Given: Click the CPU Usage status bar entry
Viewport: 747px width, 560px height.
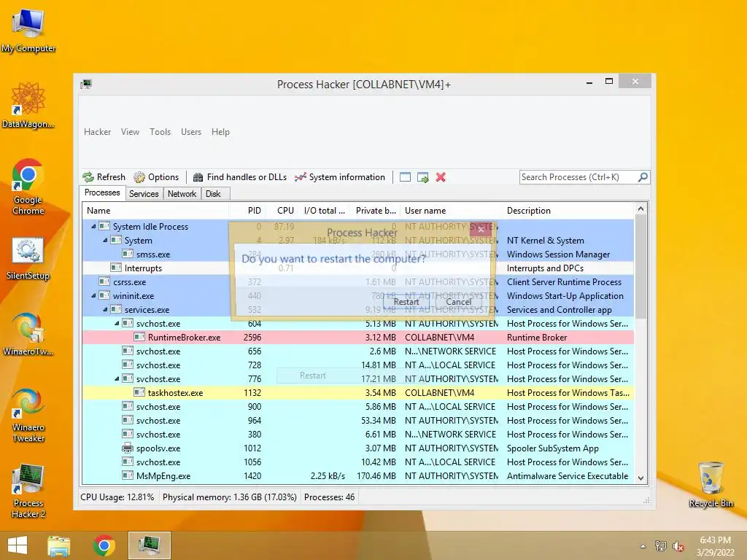Looking at the screenshot, I should (117, 497).
